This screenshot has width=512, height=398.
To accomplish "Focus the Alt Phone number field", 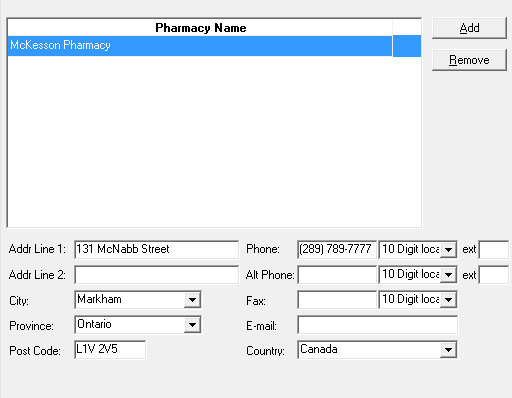I will tap(337, 275).
